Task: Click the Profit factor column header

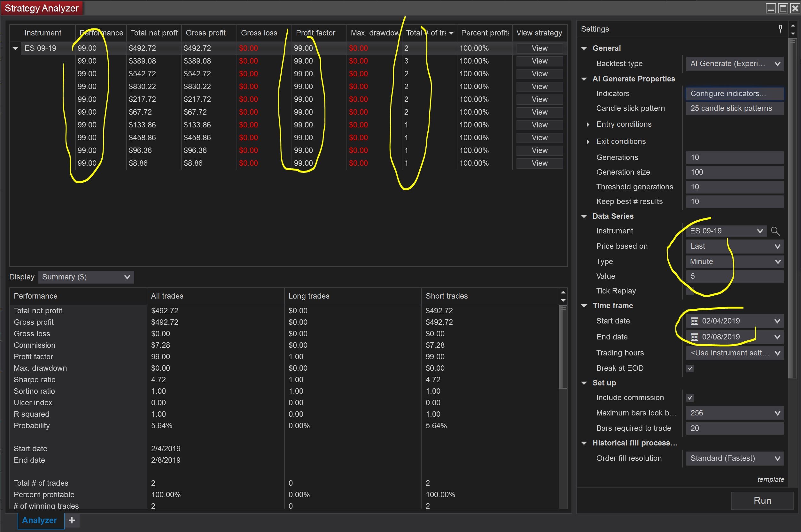Action: pos(315,33)
